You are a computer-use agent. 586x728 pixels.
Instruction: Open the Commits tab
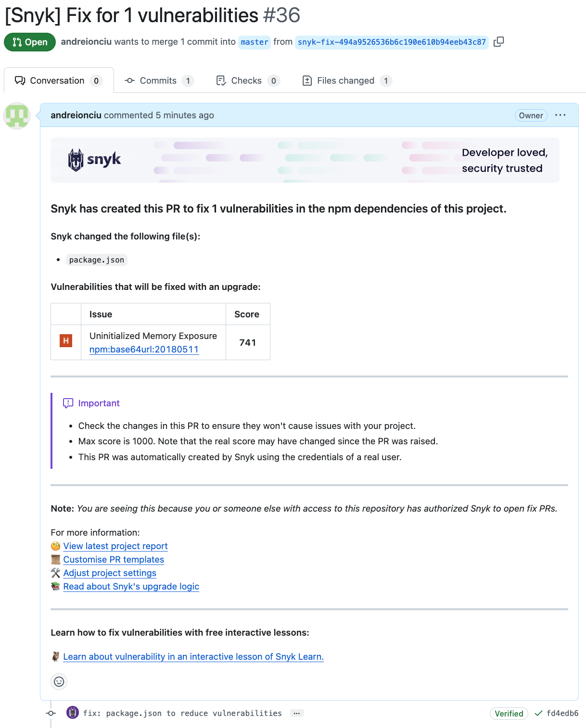[x=159, y=80]
